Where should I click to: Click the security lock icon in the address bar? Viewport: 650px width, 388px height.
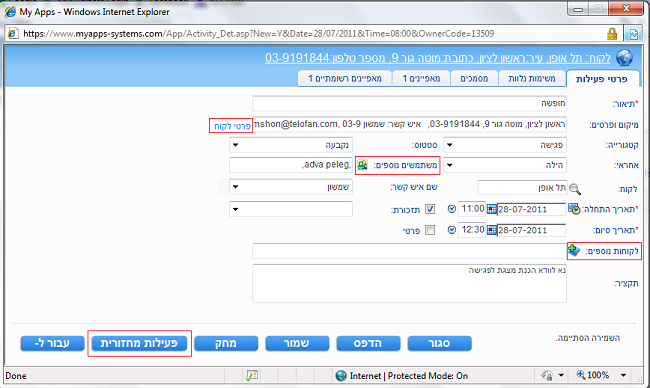click(612, 34)
